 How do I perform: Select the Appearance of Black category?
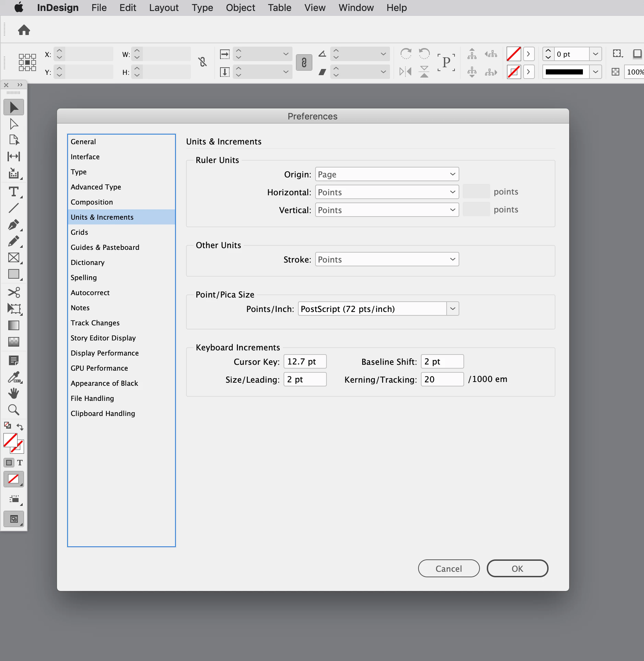tap(122, 383)
